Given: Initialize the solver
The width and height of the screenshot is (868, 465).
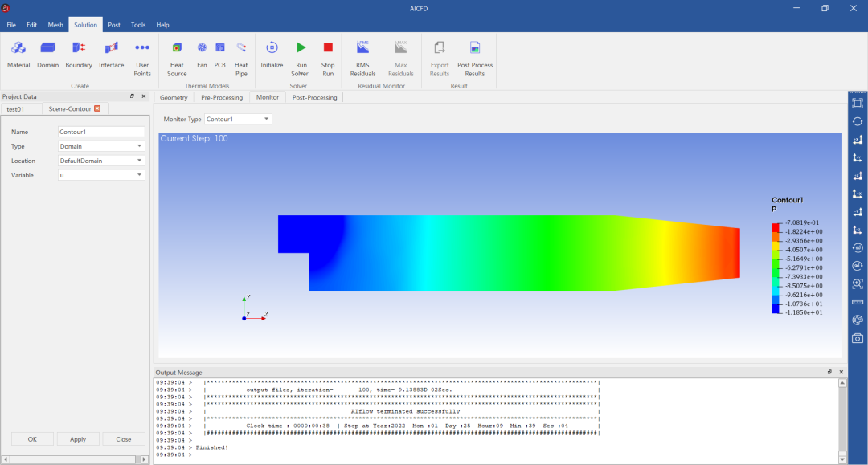Looking at the screenshot, I should pos(272,54).
